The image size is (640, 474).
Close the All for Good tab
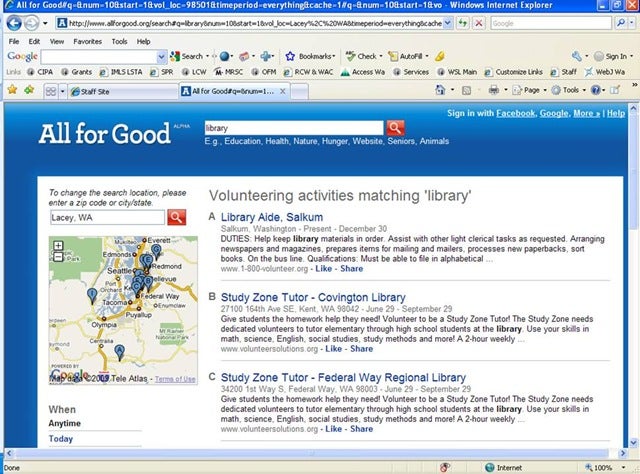pyautogui.click(x=282, y=91)
